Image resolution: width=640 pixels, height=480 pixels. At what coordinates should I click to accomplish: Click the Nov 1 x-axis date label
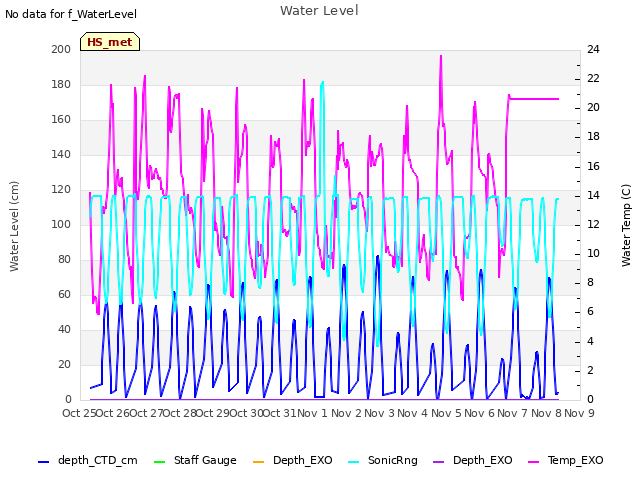tap(312, 413)
